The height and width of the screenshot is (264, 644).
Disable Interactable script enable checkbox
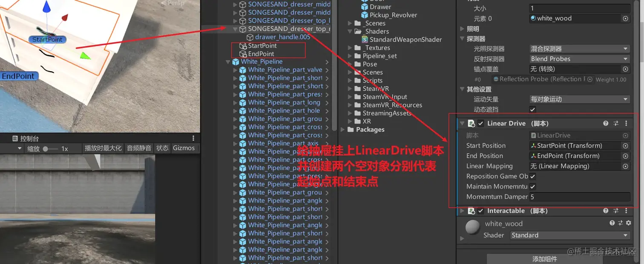(481, 211)
